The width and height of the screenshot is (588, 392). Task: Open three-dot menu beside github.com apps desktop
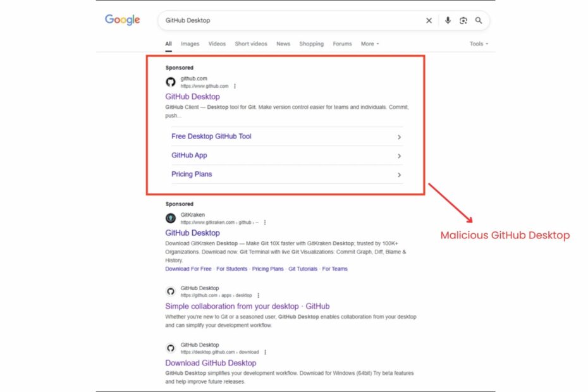pos(259,296)
